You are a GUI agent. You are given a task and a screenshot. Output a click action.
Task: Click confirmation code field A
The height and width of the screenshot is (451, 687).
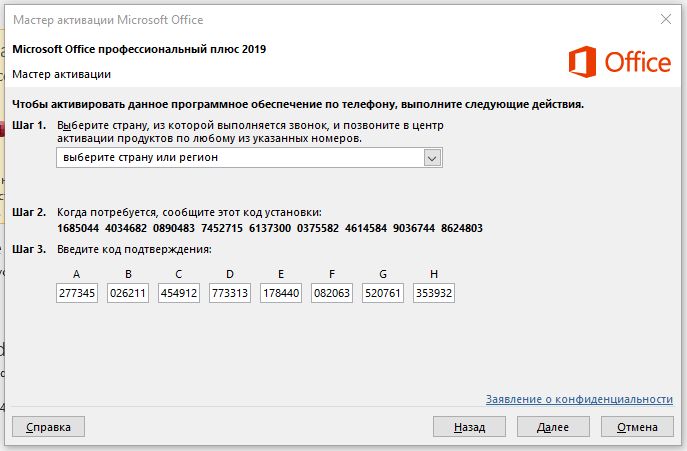click(77, 294)
